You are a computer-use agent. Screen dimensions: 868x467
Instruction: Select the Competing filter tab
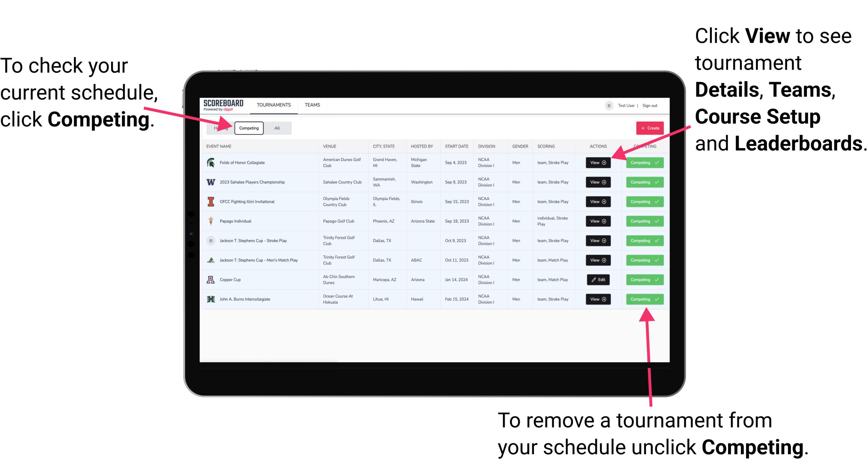(x=248, y=128)
